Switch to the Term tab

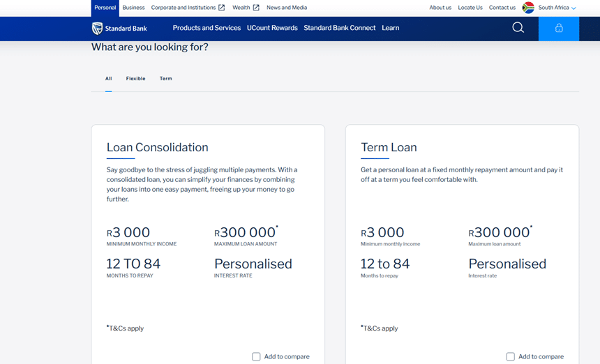tap(165, 79)
